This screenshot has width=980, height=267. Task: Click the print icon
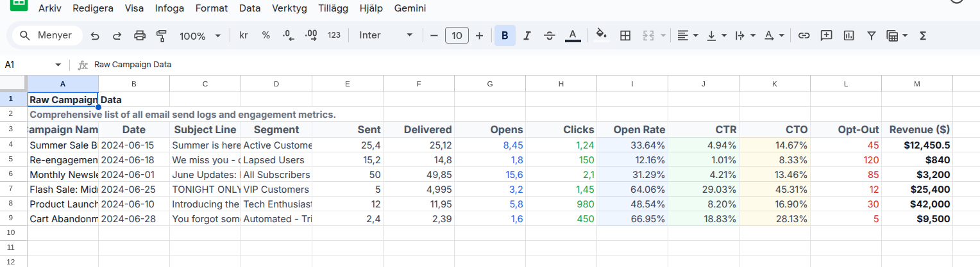click(x=139, y=36)
